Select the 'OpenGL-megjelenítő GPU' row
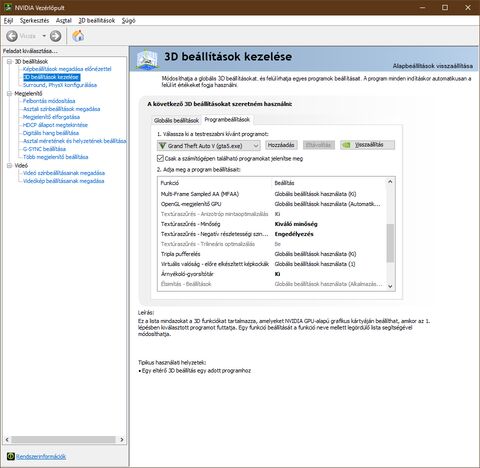 [272, 204]
